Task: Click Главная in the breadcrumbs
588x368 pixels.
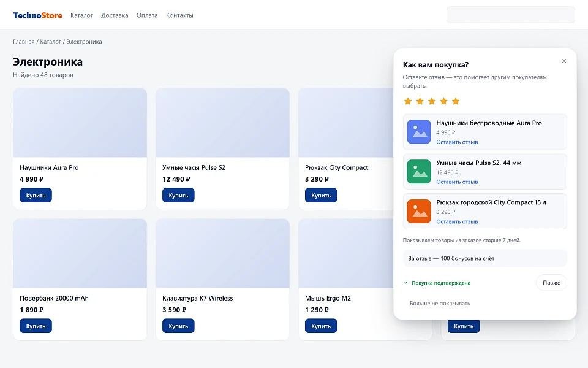Action: click(24, 42)
